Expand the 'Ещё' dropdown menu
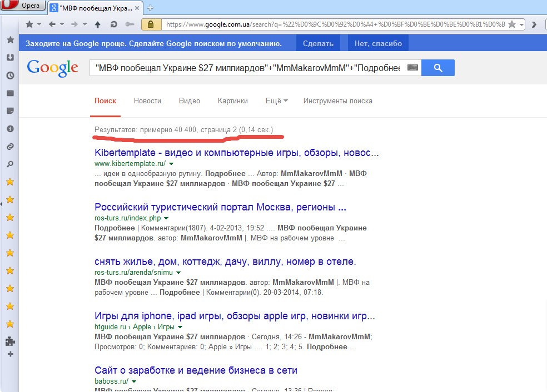547x392 pixels. (x=276, y=101)
